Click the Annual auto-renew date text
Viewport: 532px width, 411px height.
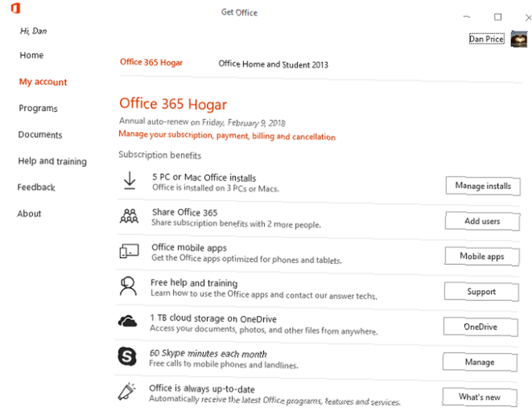(202, 122)
